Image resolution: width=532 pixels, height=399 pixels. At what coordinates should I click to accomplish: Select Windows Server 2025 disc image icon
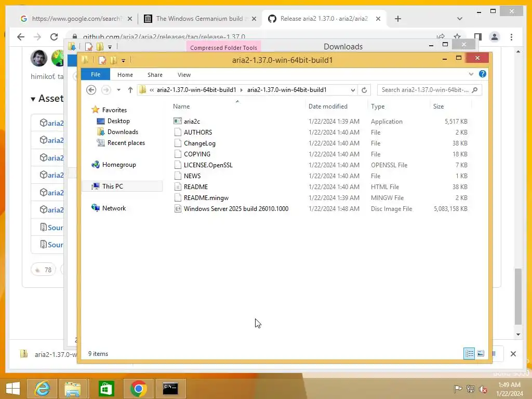coord(178,208)
